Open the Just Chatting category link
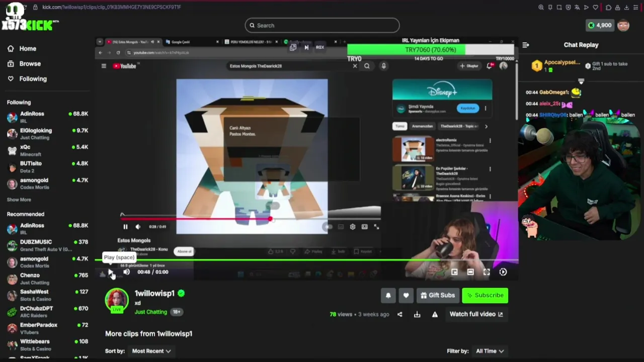 pos(150,312)
